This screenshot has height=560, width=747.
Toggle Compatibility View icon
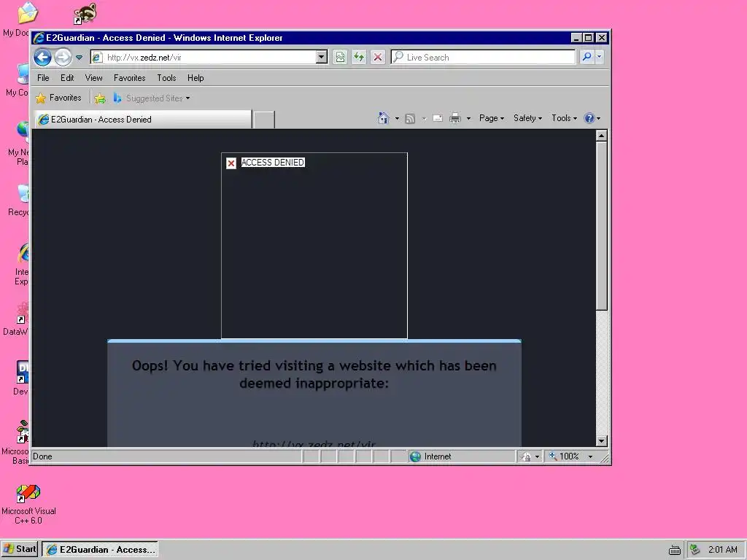[340, 58]
